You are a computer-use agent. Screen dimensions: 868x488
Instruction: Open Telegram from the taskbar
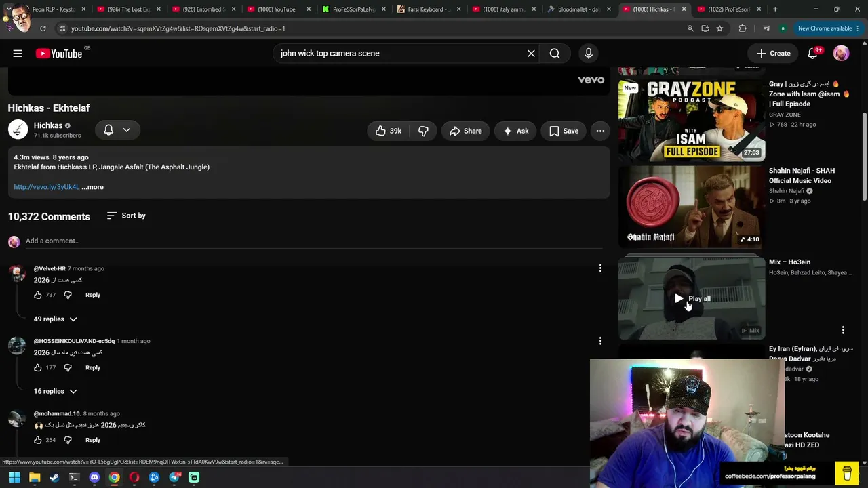[174, 477]
